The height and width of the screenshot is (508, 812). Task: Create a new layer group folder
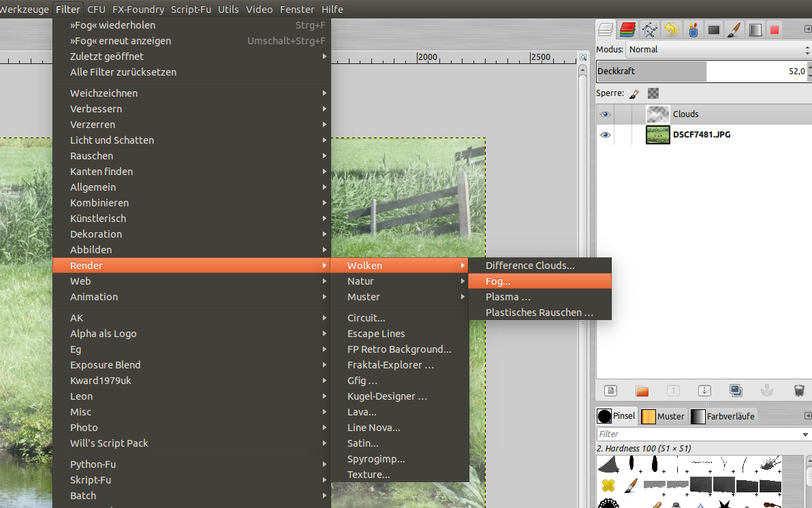642,390
